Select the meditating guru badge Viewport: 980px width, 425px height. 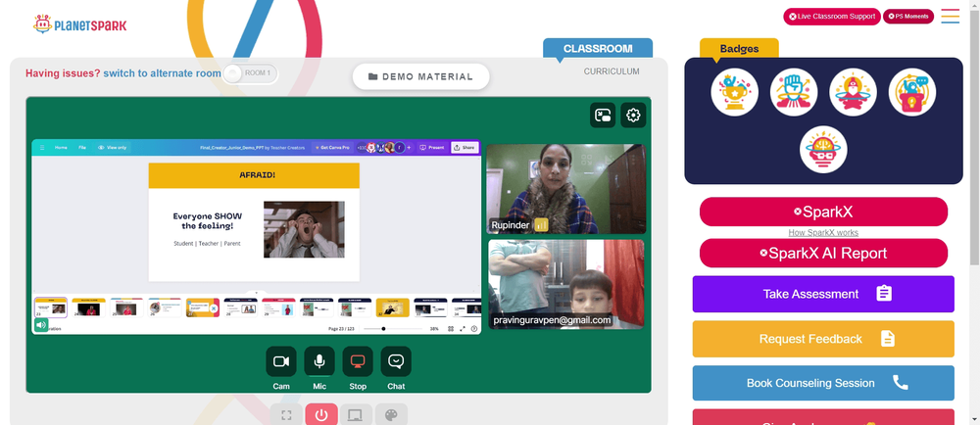(x=854, y=92)
